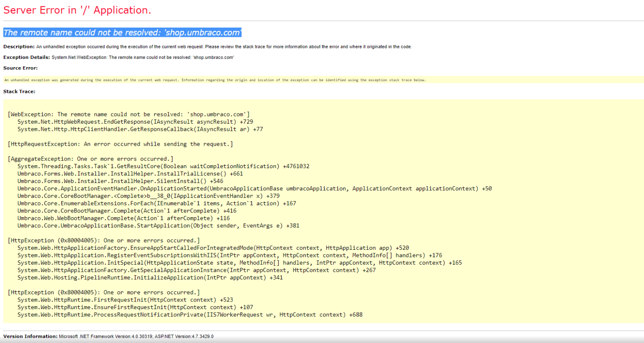The width and height of the screenshot is (644, 343).
Task: Click the 'InstallHelper.SilentInstall()' stack line
Action: [120, 181]
